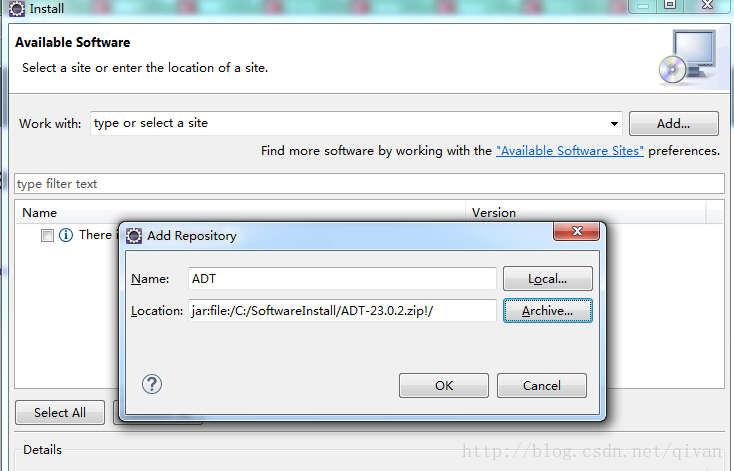Open the Work with site dropdown arrow
This screenshot has width=734, height=471.
614,124
